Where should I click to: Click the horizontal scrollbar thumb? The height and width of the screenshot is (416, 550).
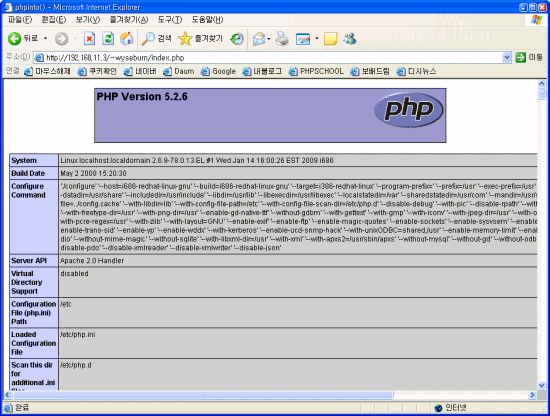(203, 395)
